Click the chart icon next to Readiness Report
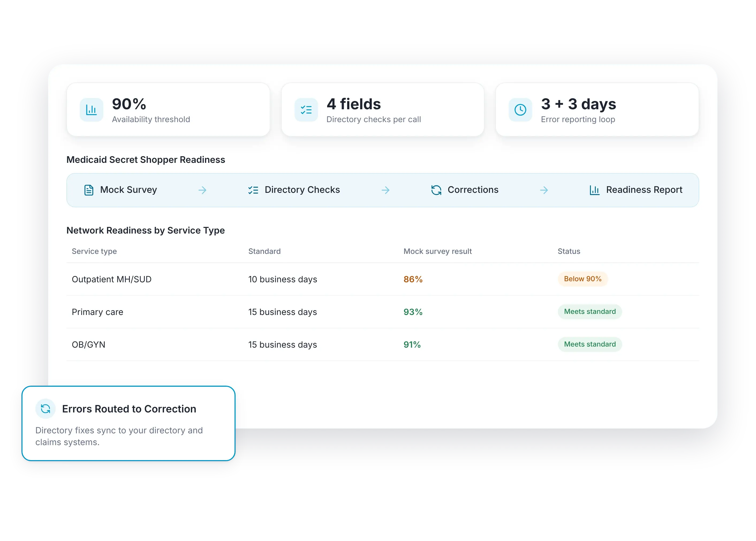 tap(594, 190)
